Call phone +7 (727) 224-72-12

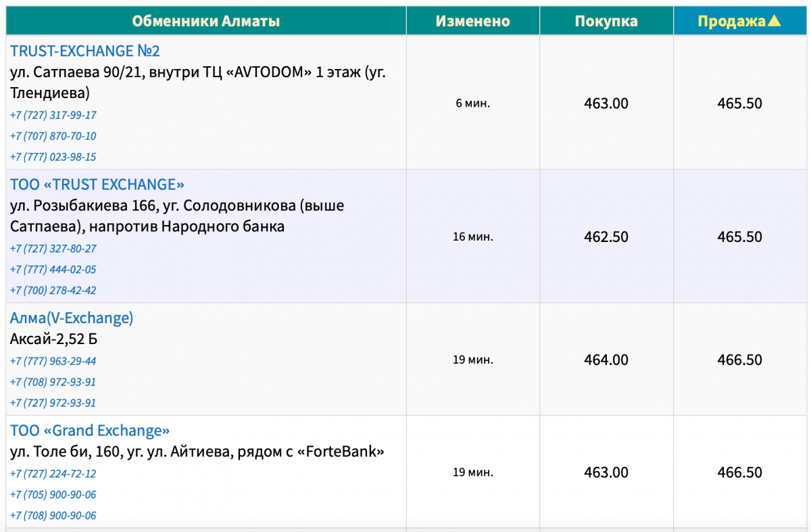click(x=53, y=474)
